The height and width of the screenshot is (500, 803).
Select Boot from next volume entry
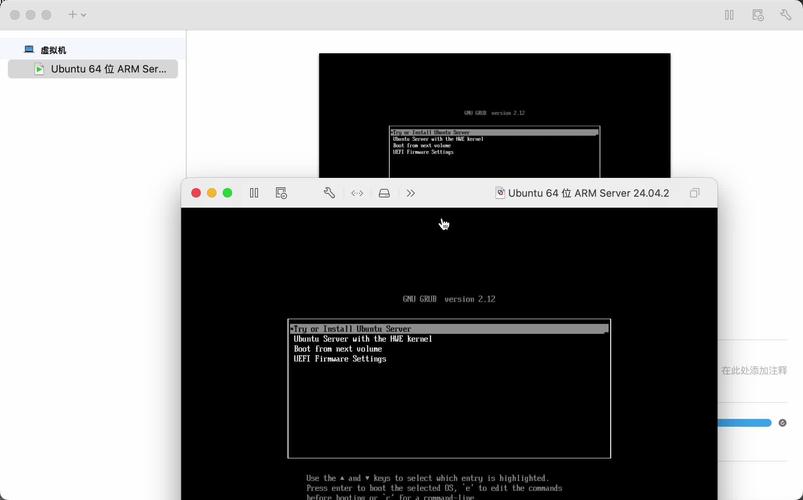[x=337, y=349]
